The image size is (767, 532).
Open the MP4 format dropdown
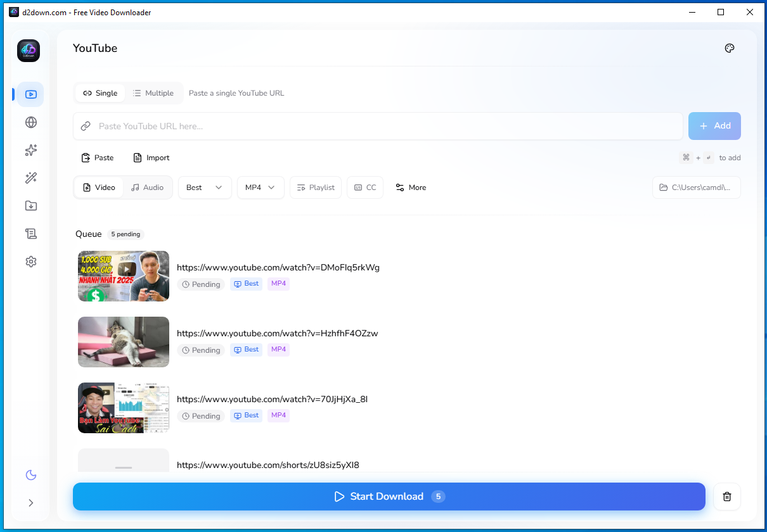pos(261,187)
